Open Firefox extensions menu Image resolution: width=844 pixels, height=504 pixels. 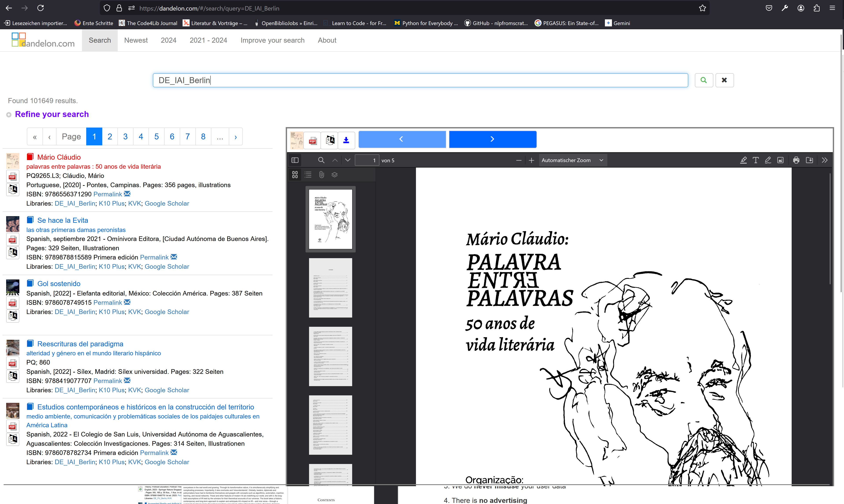click(x=817, y=8)
